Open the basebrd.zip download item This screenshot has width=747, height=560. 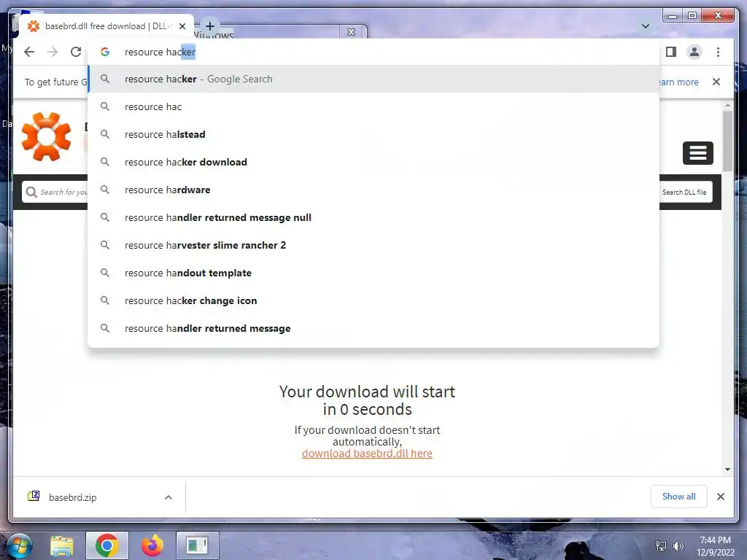click(72, 497)
